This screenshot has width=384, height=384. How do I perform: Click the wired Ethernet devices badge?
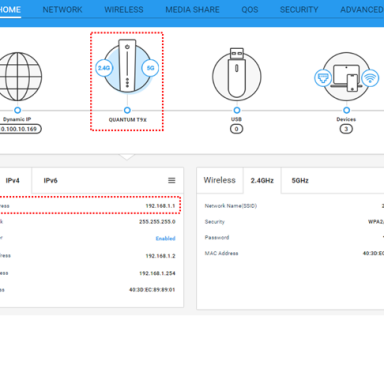(x=323, y=78)
